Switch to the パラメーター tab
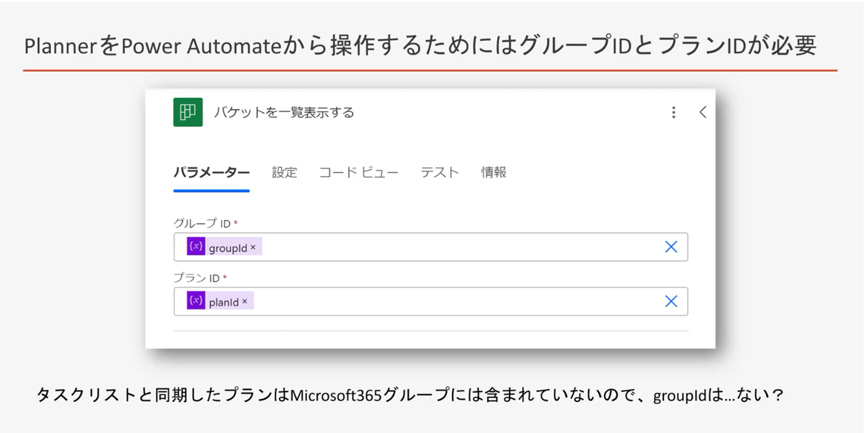Screen dimensions: 868x433 [x=211, y=172]
